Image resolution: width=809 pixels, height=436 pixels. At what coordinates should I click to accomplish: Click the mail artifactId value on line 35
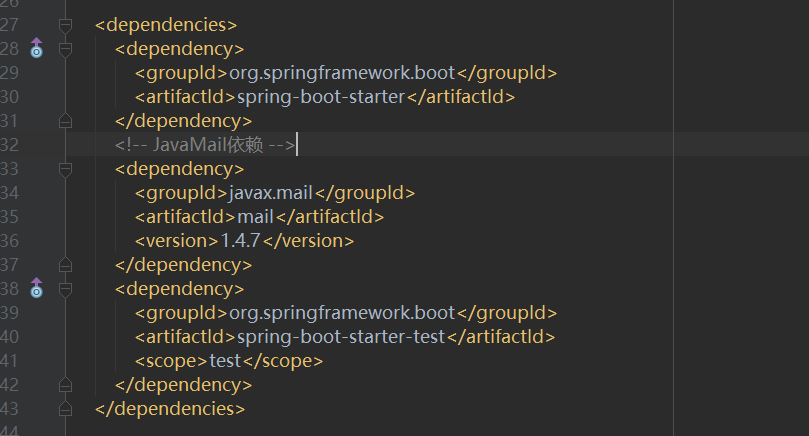255,217
